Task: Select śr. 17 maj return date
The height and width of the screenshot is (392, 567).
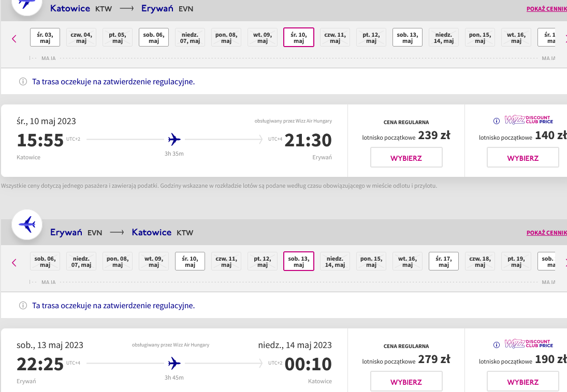Action: (444, 261)
